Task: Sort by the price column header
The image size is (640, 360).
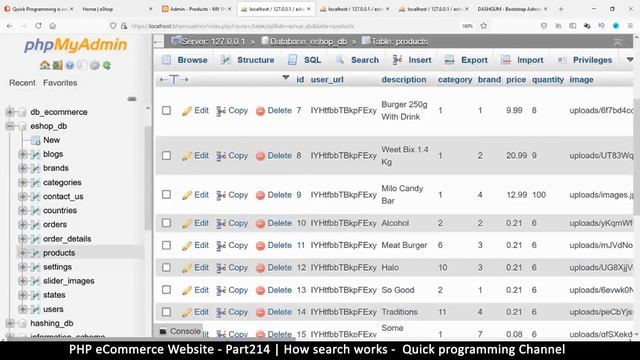Action: click(x=516, y=80)
